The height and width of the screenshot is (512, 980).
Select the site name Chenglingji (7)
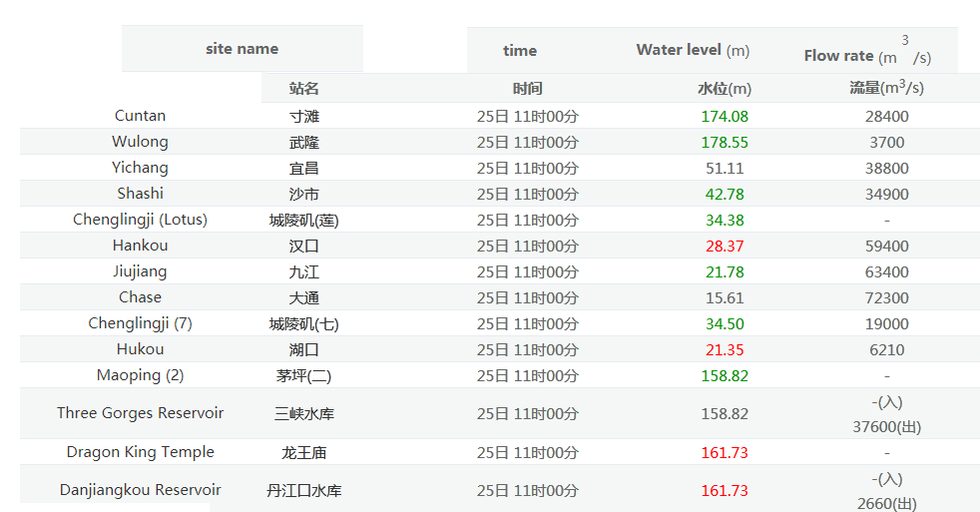point(140,323)
